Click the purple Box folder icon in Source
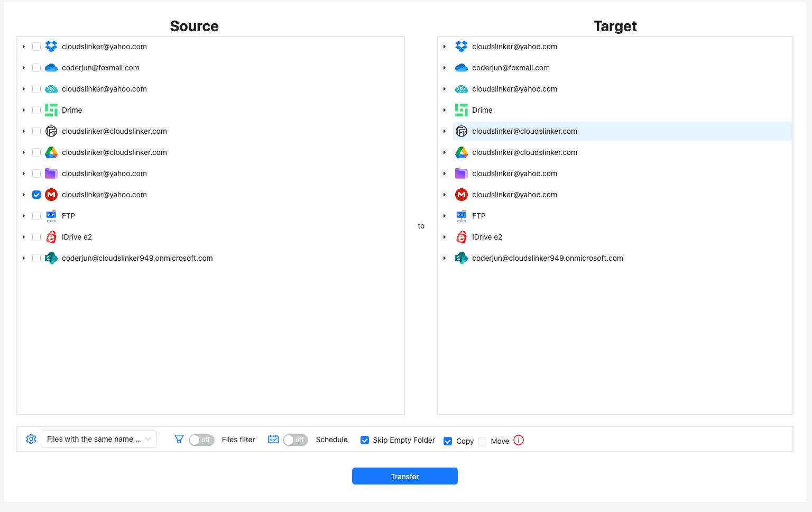 point(51,173)
